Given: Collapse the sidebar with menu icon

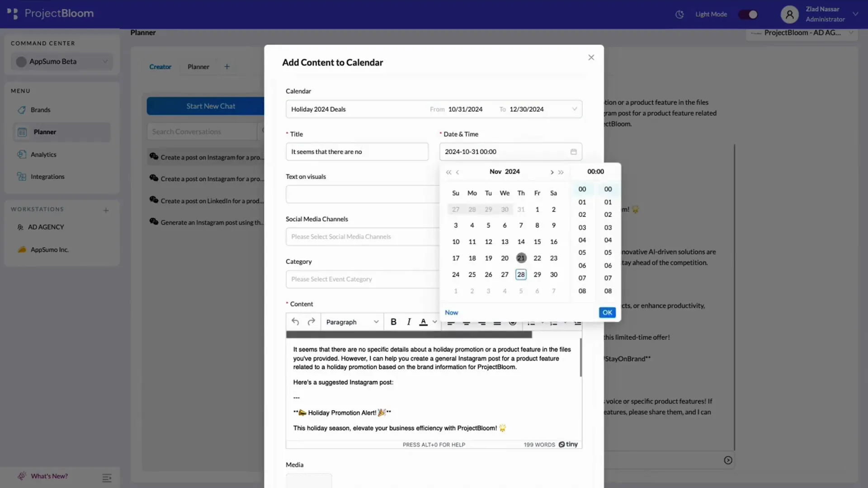Looking at the screenshot, I should (107, 478).
